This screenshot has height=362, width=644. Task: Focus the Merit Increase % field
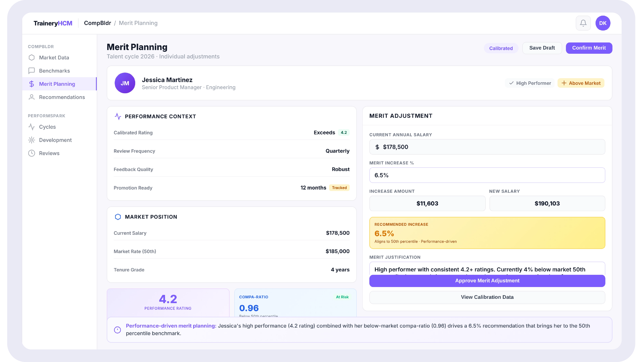point(487,175)
